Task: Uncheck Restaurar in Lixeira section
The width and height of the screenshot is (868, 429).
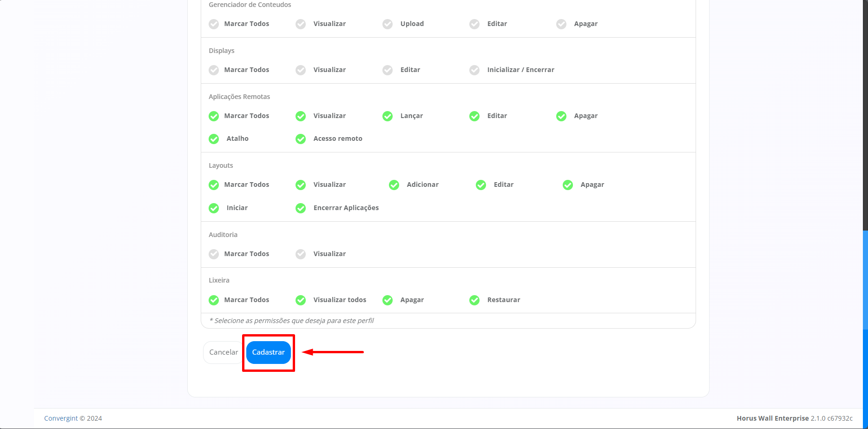Action: [474, 300]
